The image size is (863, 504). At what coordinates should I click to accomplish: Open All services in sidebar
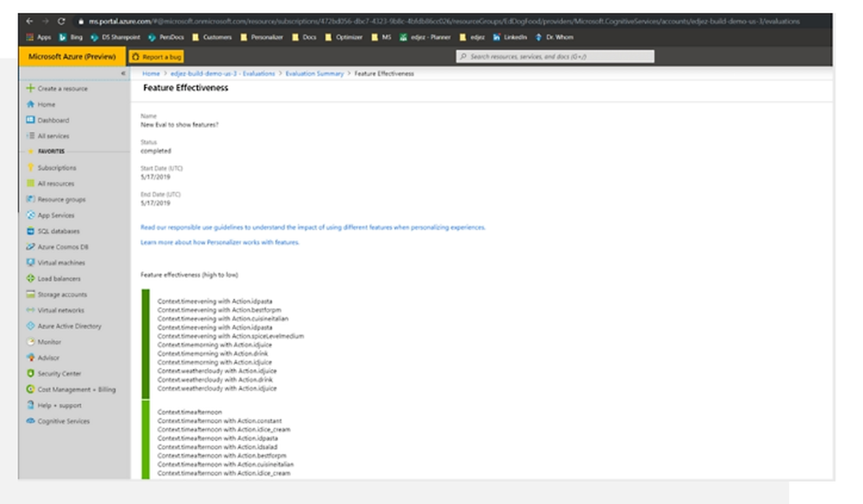click(47, 135)
